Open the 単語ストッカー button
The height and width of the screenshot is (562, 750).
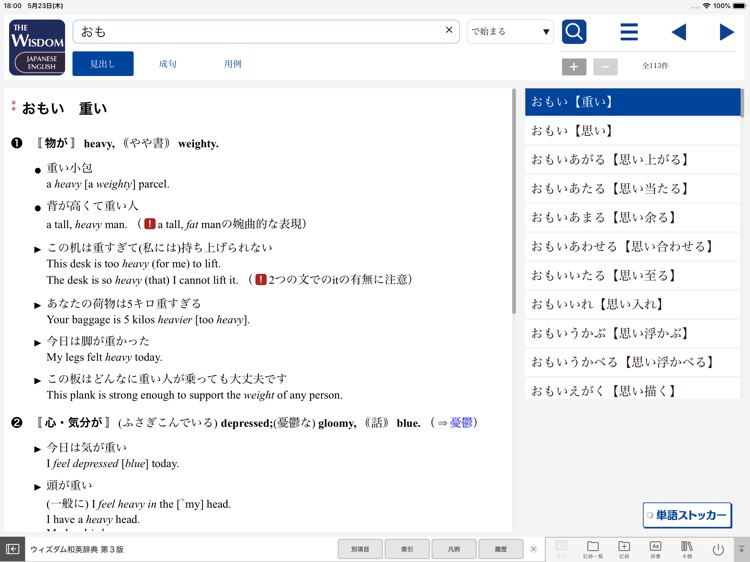pyautogui.click(x=687, y=515)
